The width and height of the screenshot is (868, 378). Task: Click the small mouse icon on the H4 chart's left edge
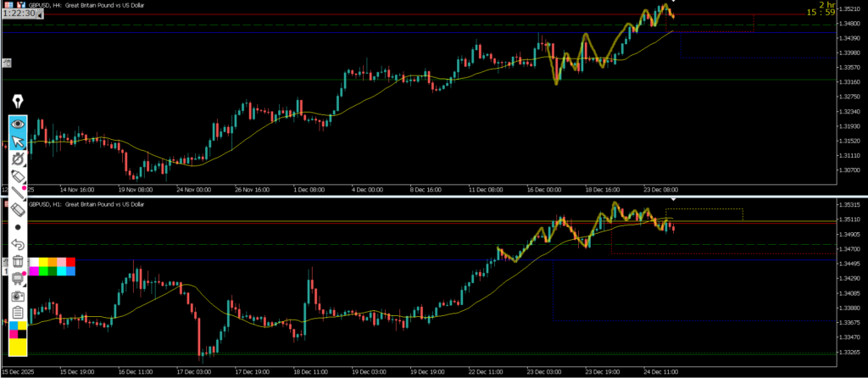[7, 63]
